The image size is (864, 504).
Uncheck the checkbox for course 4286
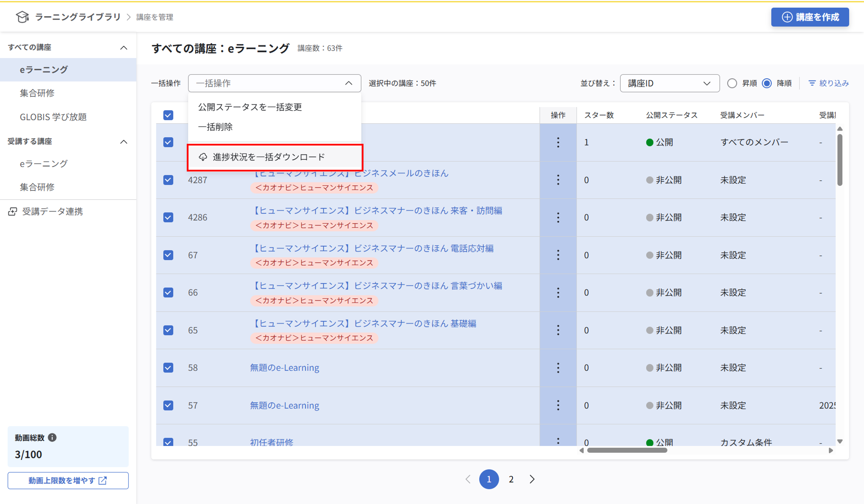(168, 217)
